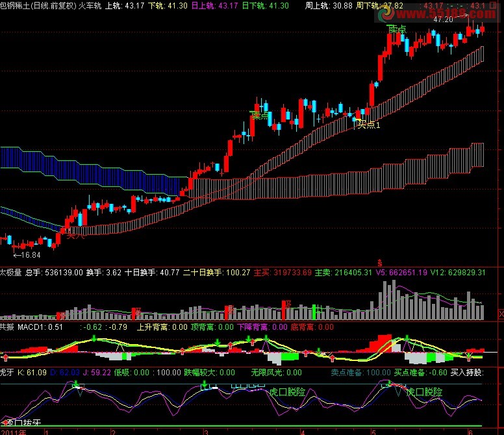Jump to month 5 on time axis

373,432
